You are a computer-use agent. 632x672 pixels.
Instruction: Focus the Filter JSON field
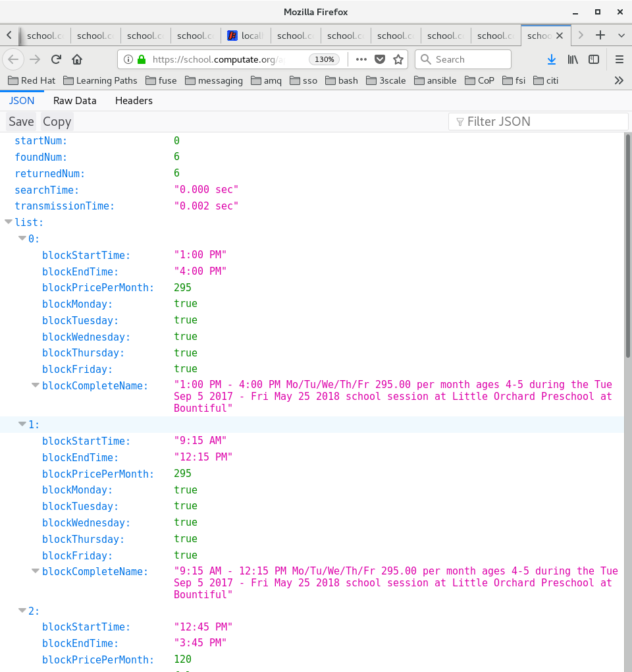point(539,122)
